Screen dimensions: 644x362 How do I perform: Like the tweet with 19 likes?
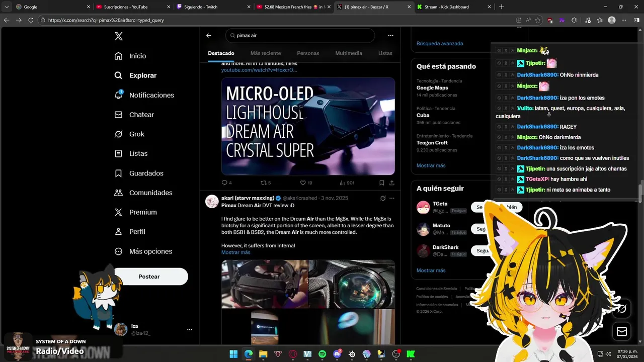click(306, 183)
